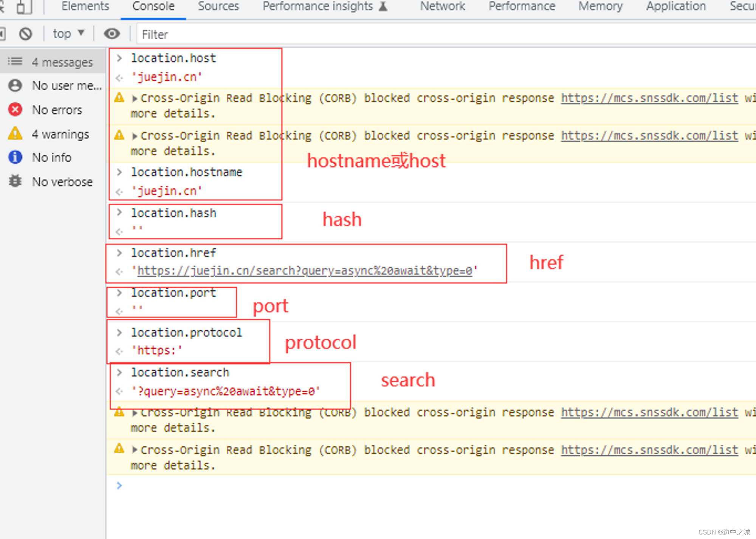Click the red error circle icon
756x539 pixels.
click(15, 110)
